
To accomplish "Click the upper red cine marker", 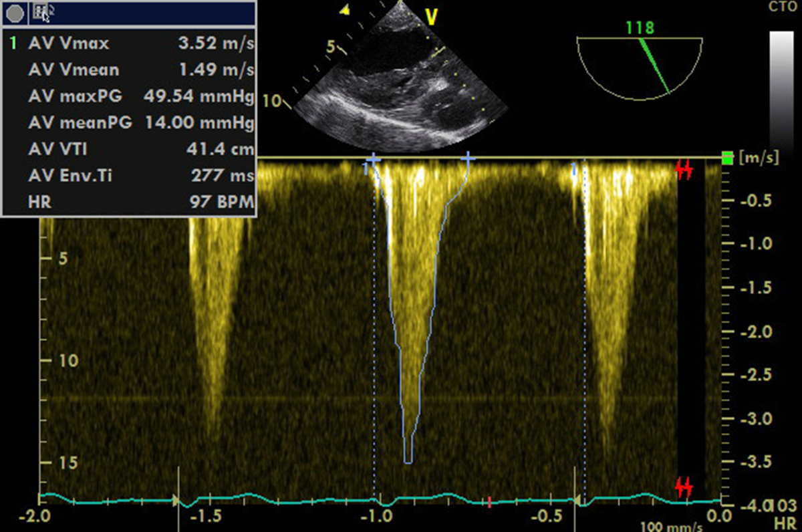I will [684, 170].
